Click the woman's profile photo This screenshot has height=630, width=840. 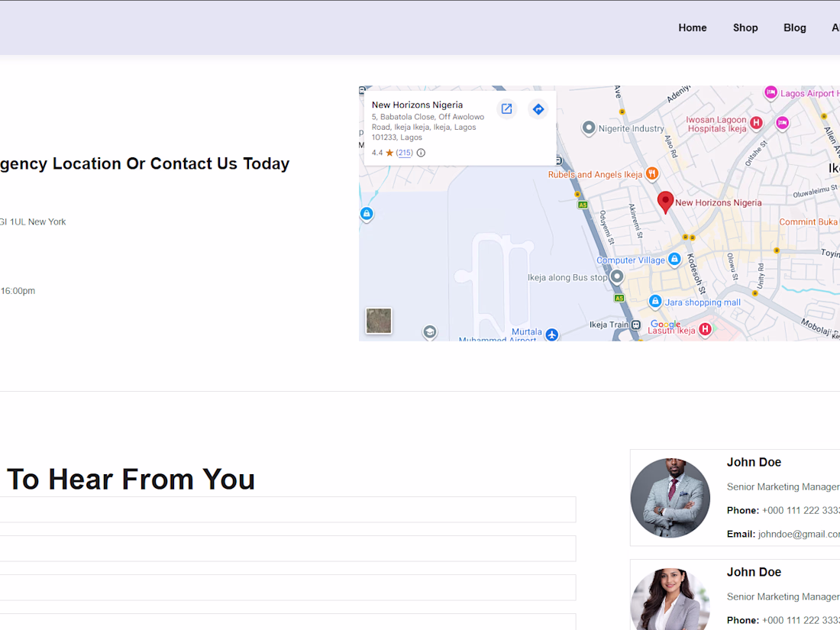tap(670, 599)
